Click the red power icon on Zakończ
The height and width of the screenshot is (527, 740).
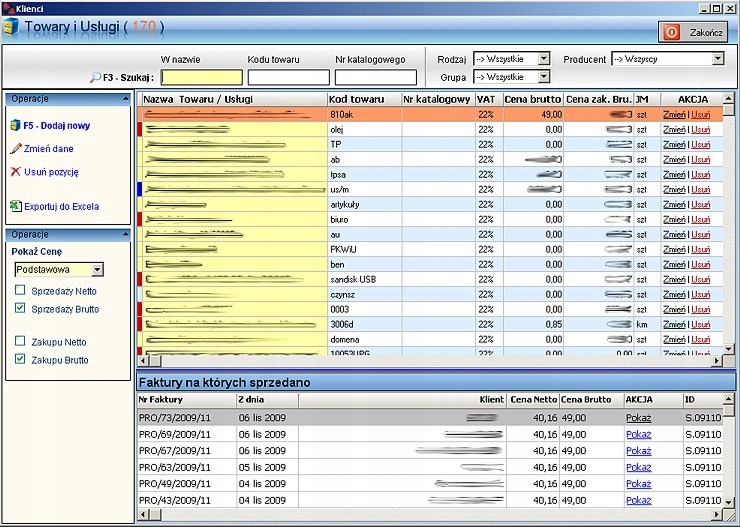tap(671, 32)
